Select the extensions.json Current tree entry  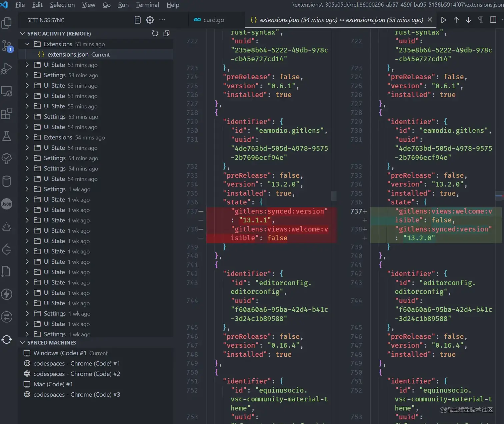pos(96,54)
